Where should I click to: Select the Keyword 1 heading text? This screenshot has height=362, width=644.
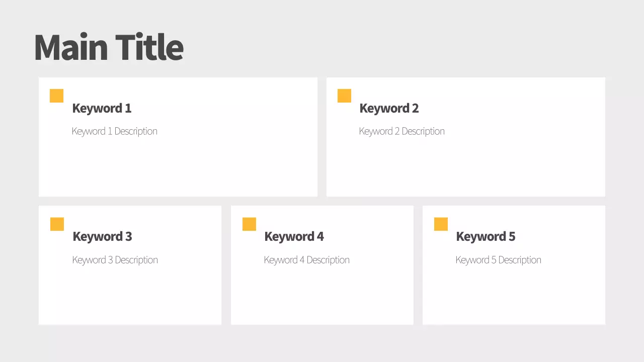click(102, 108)
